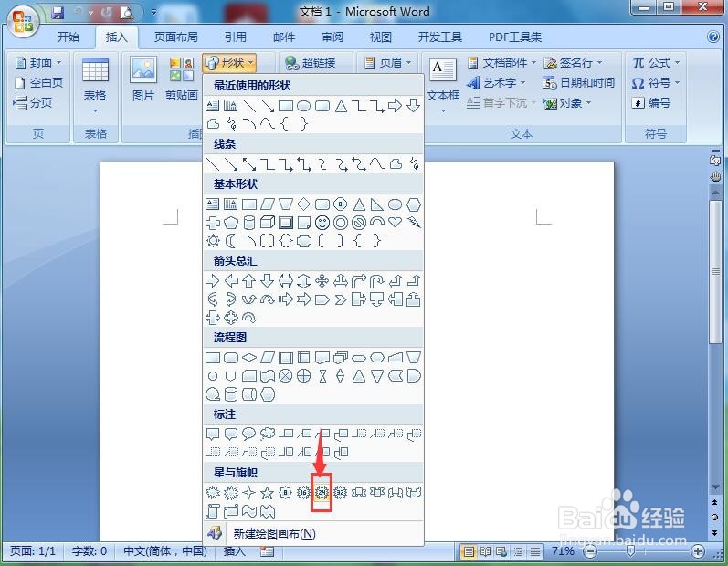Open the Clip Art pane
Image resolution: width=728 pixels, height=566 pixels.
tap(182, 79)
